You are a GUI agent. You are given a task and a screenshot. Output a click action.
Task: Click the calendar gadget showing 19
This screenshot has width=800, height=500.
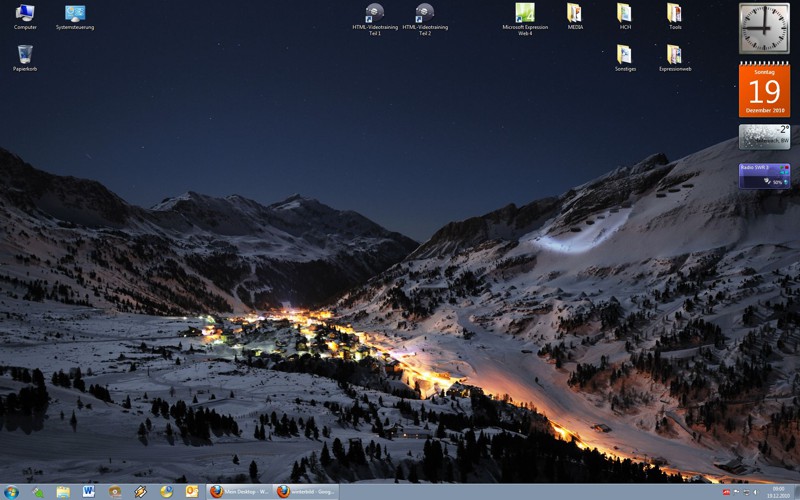(x=764, y=90)
